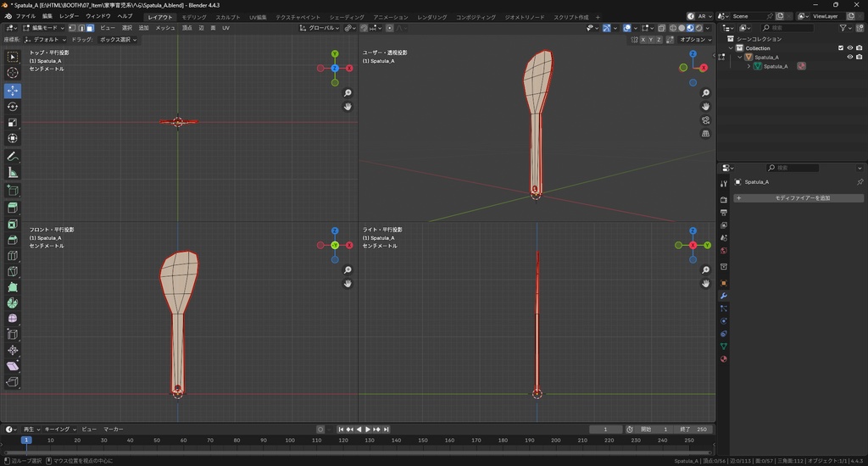This screenshot has height=466, width=868.
Task: Activate the Move tool
Action: 13,90
